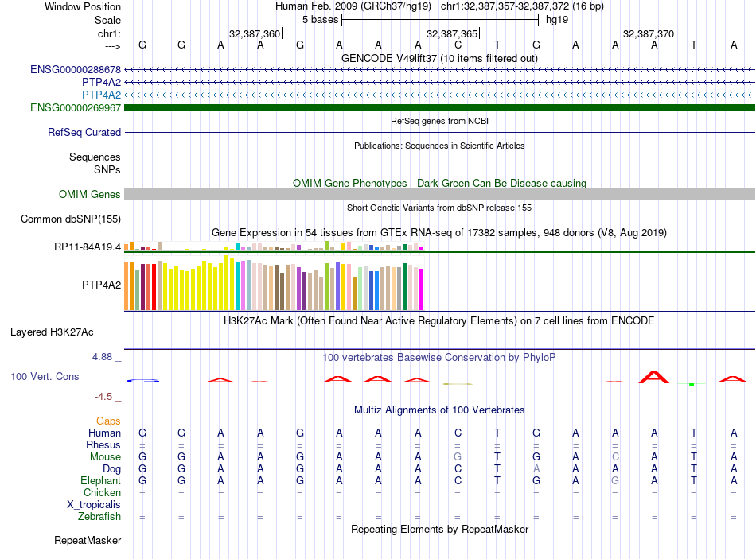This screenshot has width=756, height=559.
Task: Click the RefSeq genes from NCBI title
Action: 439,121
